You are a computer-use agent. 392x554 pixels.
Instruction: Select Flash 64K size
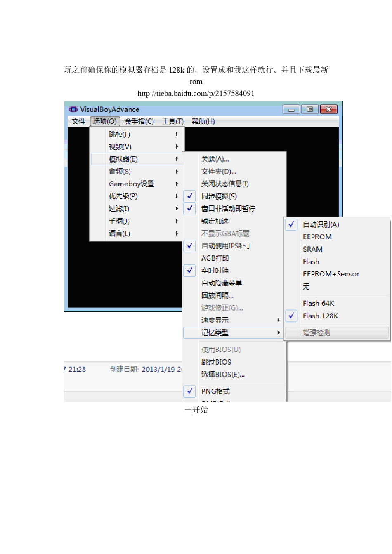pyautogui.click(x=337, y=303)
